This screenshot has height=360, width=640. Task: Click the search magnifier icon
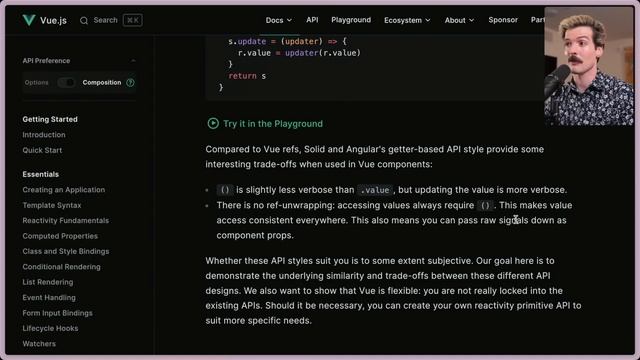(x=84, y=20)
